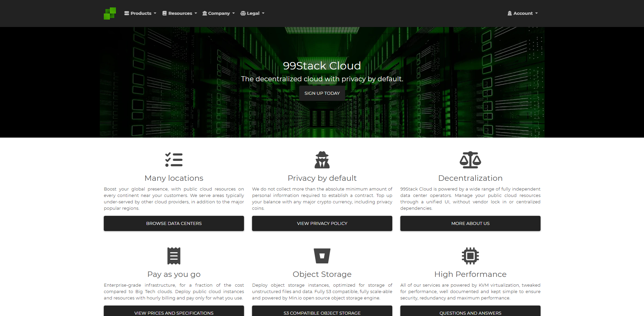The image size is (644, 316).
Task: Click the 99Stack Cloud hero title
Action: [322, 65]
